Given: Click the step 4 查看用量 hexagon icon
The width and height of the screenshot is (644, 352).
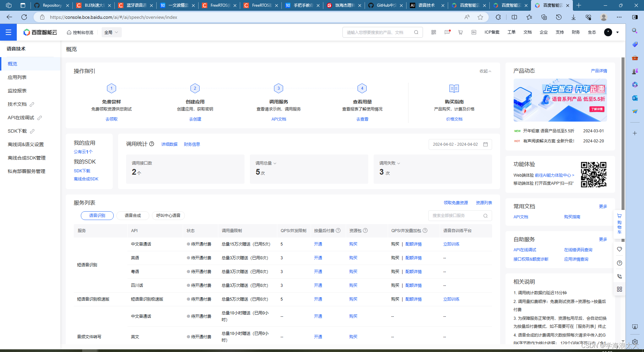Looking at the screenshot, I should click(x=362, y=88).
